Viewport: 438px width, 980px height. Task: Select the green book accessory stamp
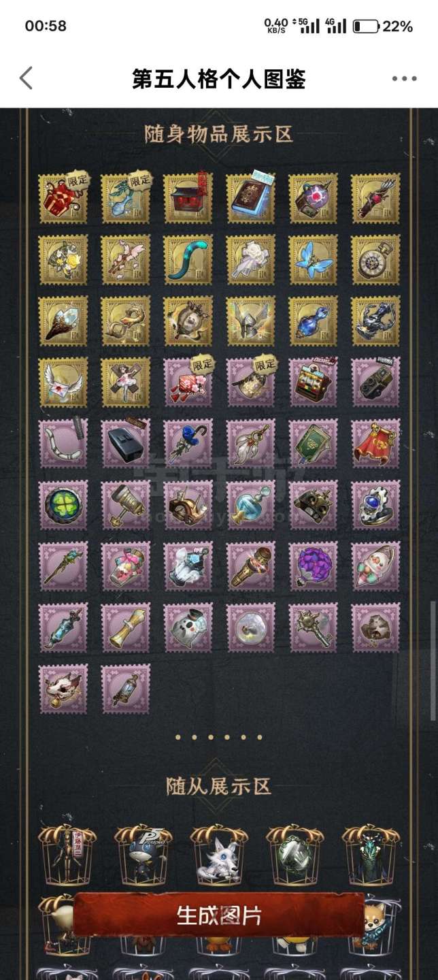pyautogui.click(x=313, y=443)
